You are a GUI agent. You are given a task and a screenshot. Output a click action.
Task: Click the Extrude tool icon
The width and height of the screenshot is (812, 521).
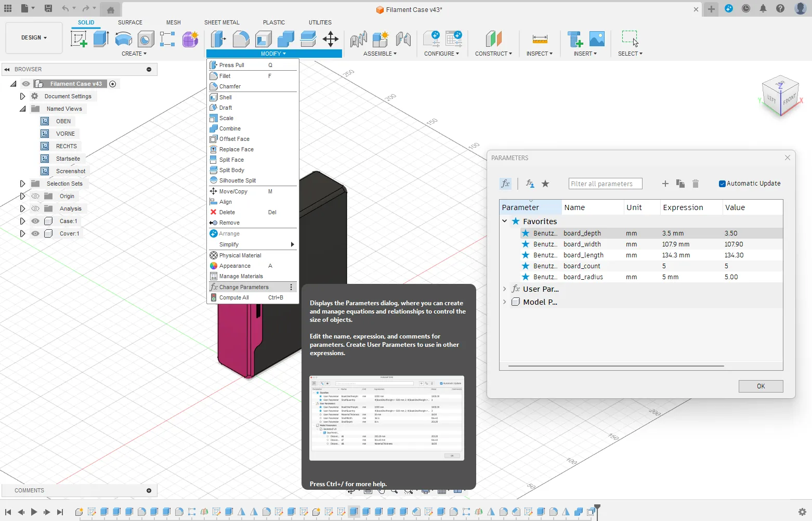[x=101, y=39]
